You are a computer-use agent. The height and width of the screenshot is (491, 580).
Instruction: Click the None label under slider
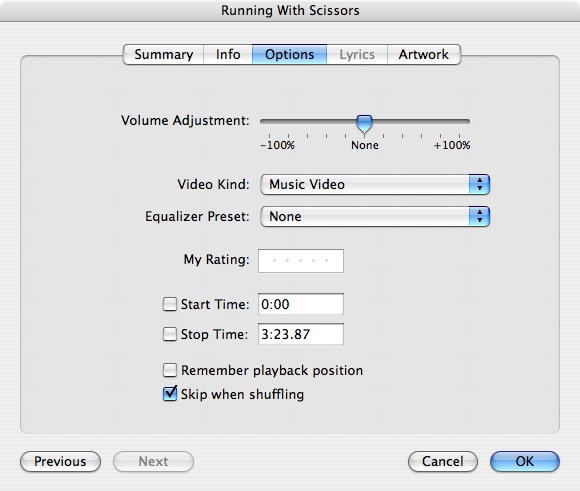365,145
